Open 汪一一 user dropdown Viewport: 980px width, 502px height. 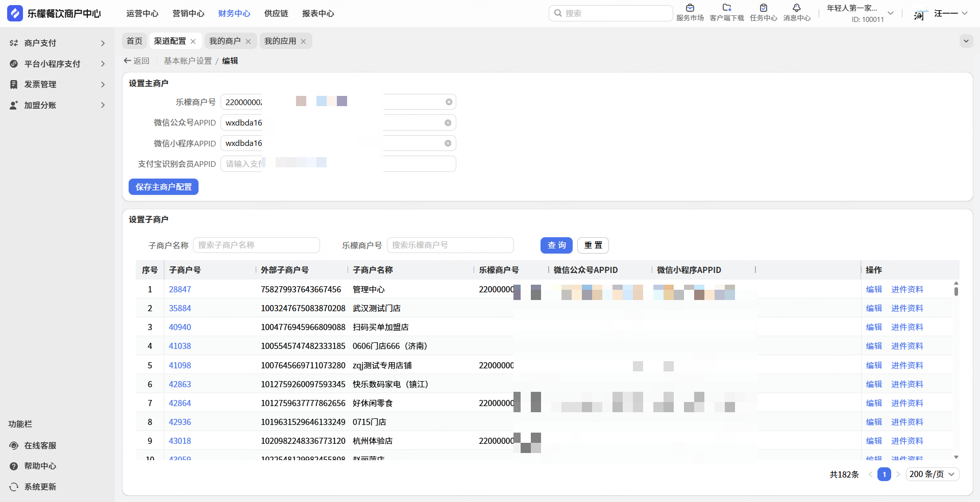click(x=964, y=13)
